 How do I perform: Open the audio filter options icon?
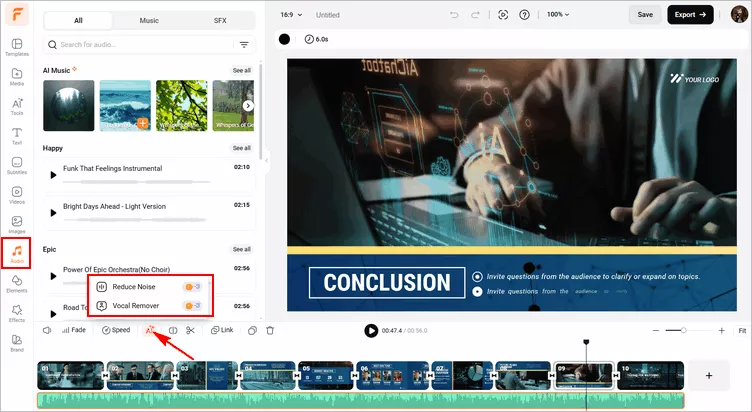244,45
